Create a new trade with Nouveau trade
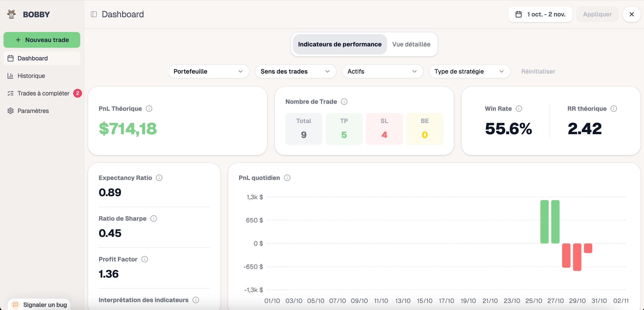Viewport: 644px width, 310px height. coord(42,40)
